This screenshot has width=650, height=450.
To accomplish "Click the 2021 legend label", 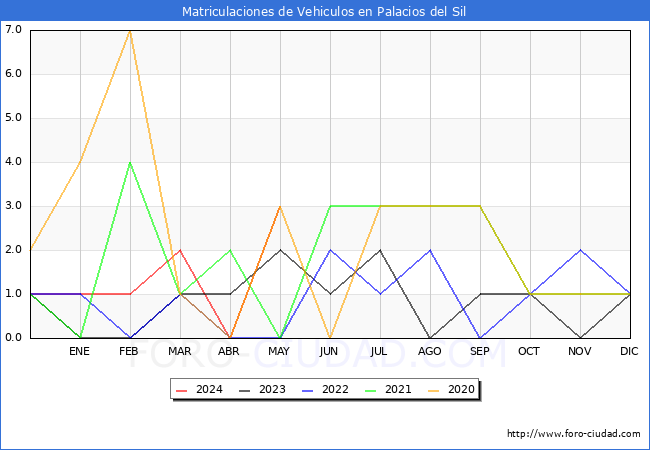I will 398,390.
